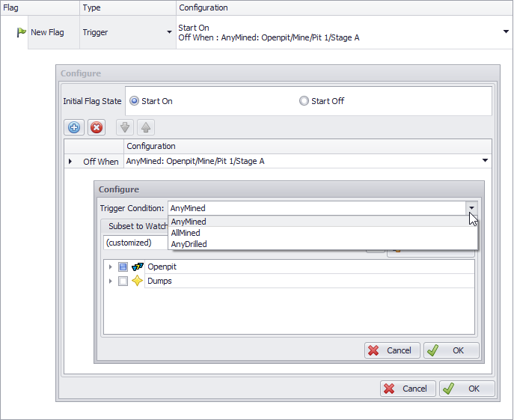
Task: Select the Start On radio button
Action: click(x=134, y=101)
